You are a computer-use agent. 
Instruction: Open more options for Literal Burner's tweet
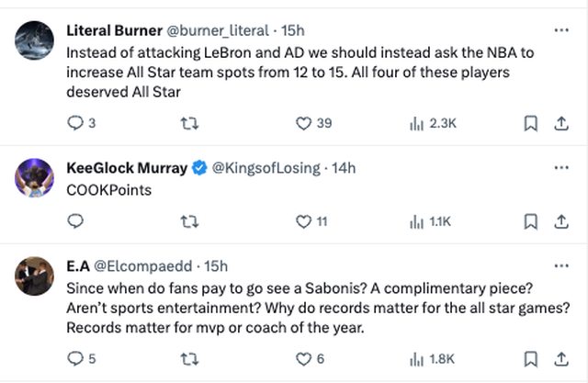click(560, 28)
